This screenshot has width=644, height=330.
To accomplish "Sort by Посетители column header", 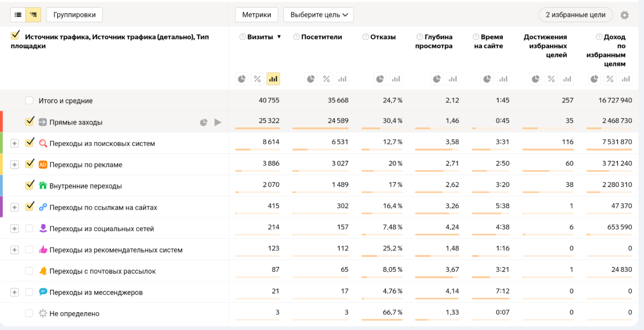I will [x=321, y=37].
